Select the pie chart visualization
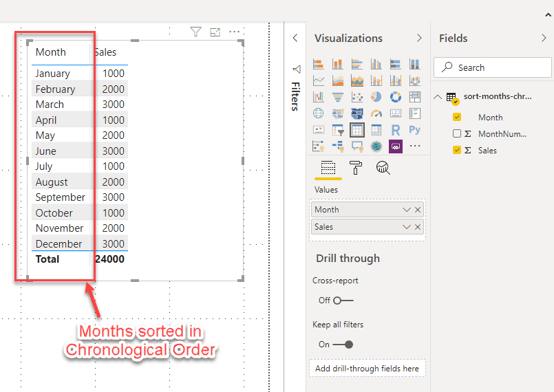The image size is (554, 392). [x=376, y=97]
